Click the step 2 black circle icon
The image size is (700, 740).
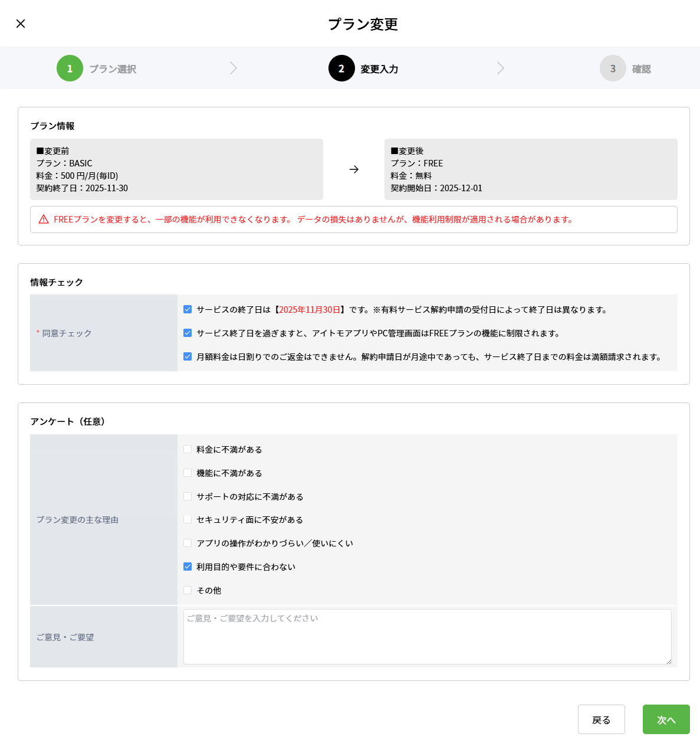tap(341, 68)
